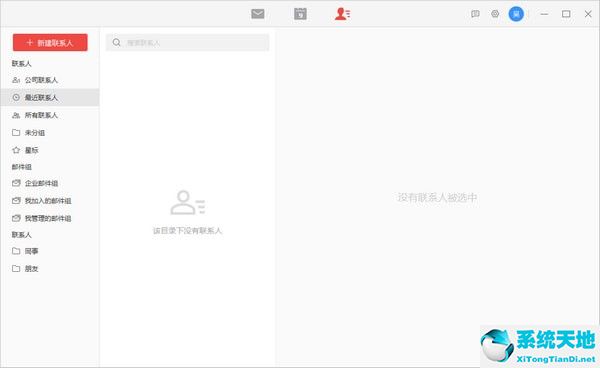
Task: Select 我加入的邮件组
Action: [50, 201]
